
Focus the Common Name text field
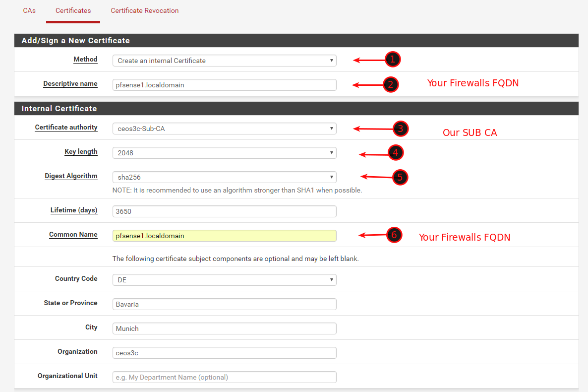coord(224,236)
